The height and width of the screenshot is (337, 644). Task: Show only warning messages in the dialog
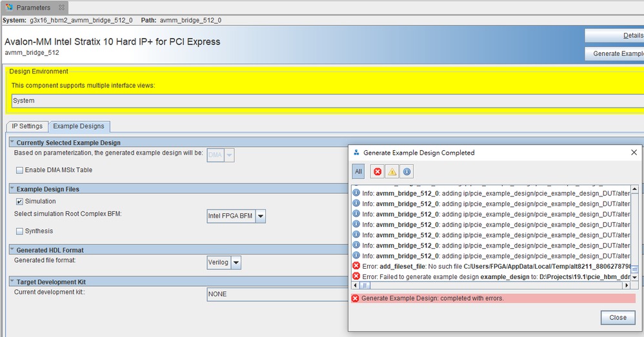click(x=392, y=171)
